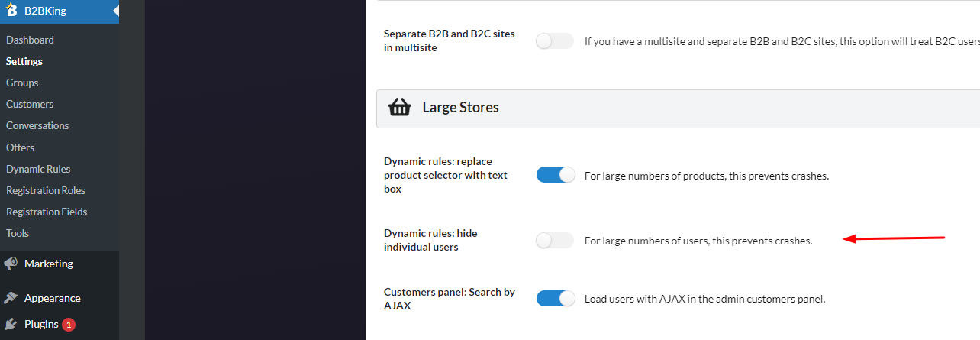Click 'Dynamic rules: hide individual users' label
980x340 pixels.
coord(430,240)
